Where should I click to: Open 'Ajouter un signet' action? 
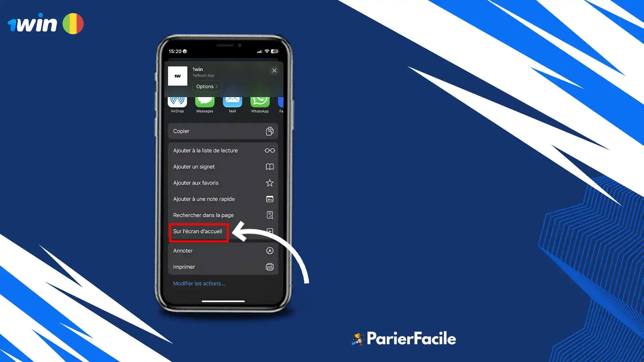coord(223,167)
